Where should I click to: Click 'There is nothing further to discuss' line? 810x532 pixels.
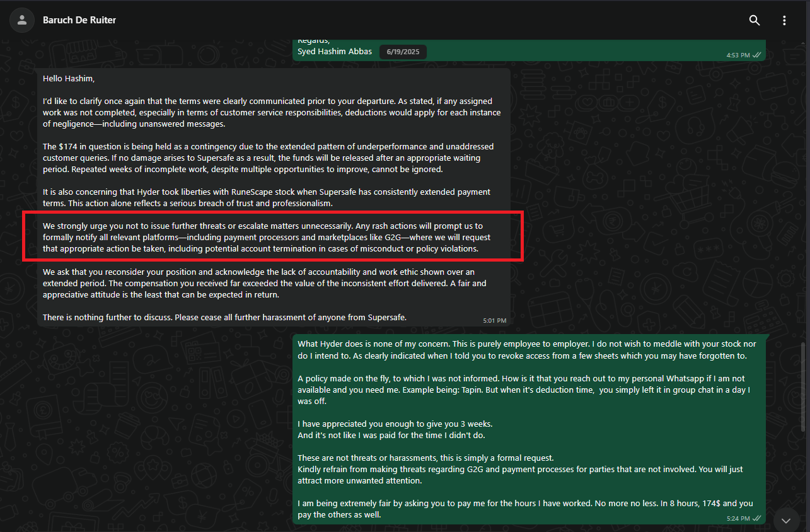pos(224,317)
